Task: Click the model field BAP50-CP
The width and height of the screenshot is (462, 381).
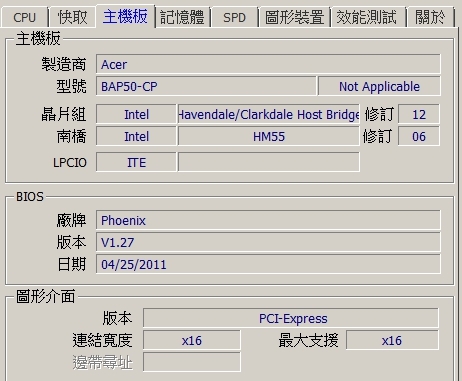Action: 206,86
